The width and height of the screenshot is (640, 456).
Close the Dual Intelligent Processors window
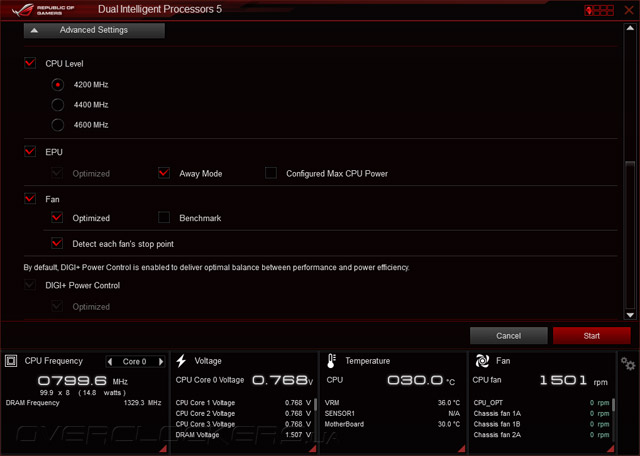tap(629, 10)
